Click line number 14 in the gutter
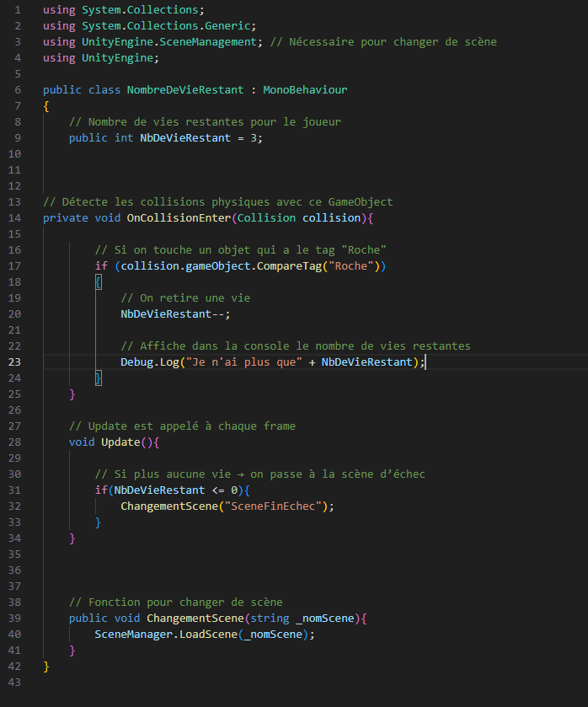 coord(16,217)
